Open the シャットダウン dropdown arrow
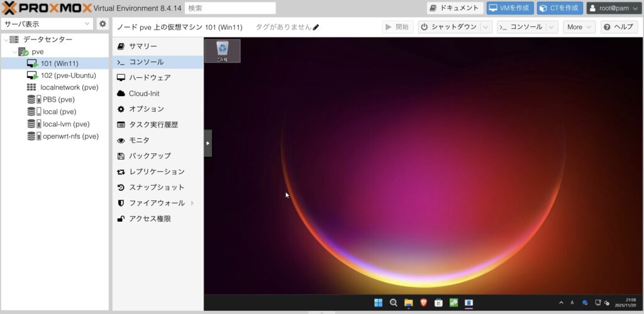The image size is (644, 314). coord(486,27)
